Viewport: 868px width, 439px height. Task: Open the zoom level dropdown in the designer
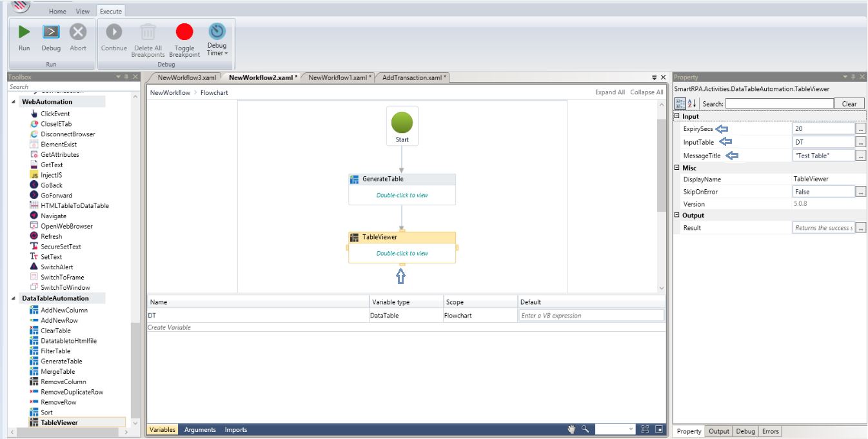(631, 429)
